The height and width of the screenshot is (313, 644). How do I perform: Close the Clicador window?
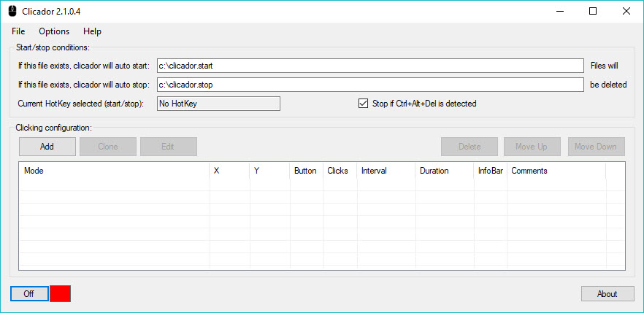click(626, 12)
